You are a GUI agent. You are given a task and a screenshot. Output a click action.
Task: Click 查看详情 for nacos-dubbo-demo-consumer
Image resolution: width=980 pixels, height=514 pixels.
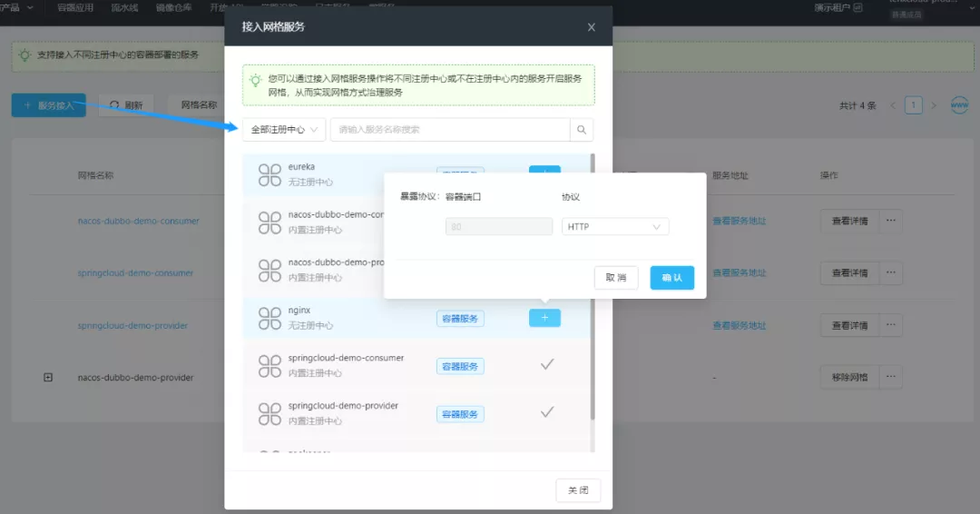(849, 221)
